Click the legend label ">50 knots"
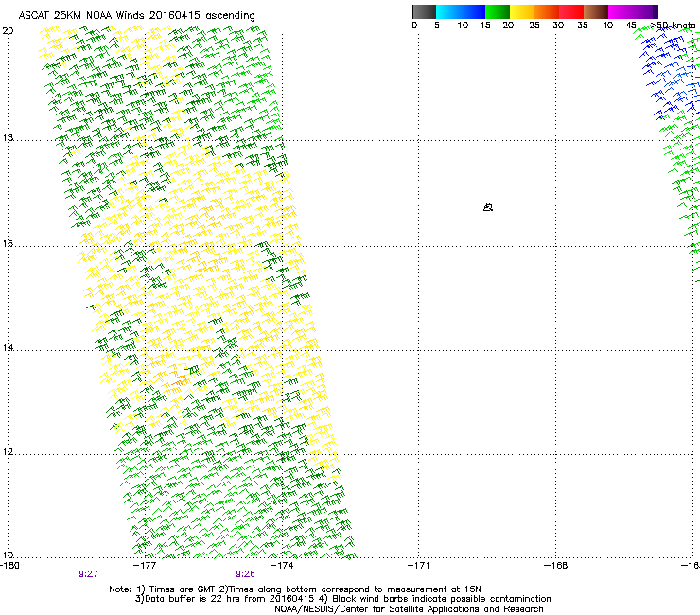700x615 pixels. point(673,26)
